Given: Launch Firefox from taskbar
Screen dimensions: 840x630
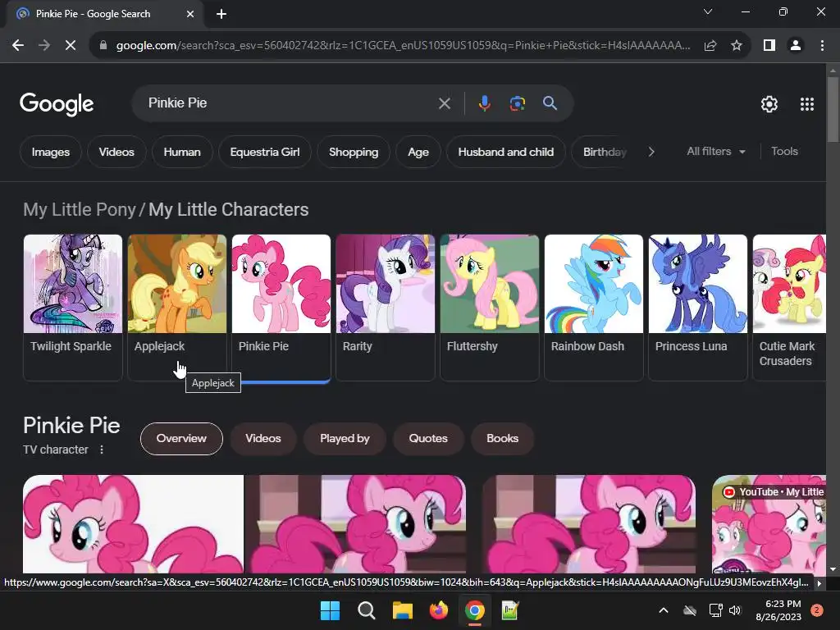Looking at the screenshot, I should click(x=439, y=610).
